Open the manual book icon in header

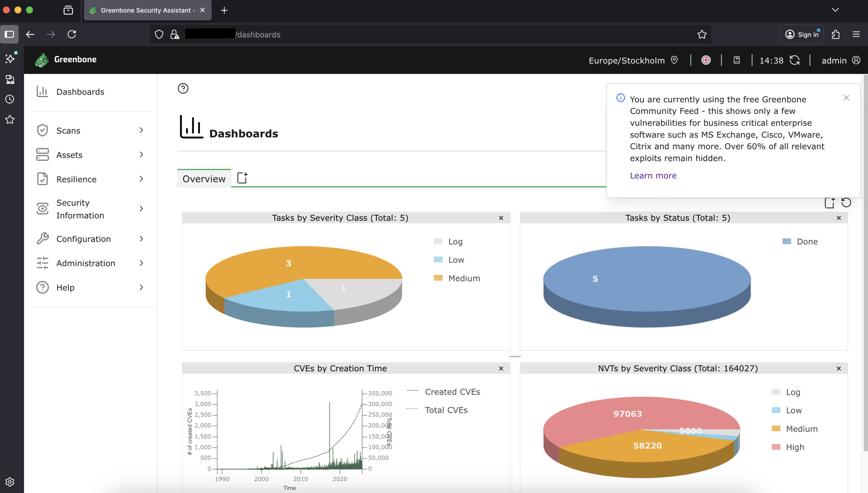[737, 60]
